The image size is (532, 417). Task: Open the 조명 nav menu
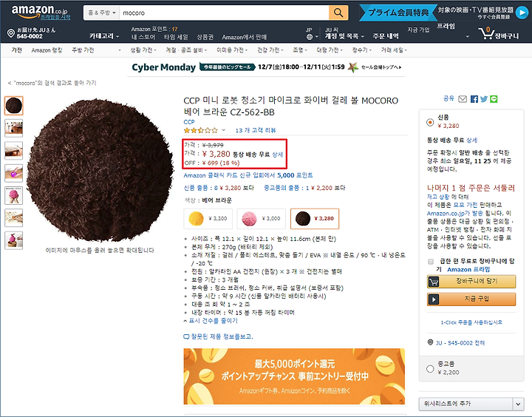[x=299, y=50]
